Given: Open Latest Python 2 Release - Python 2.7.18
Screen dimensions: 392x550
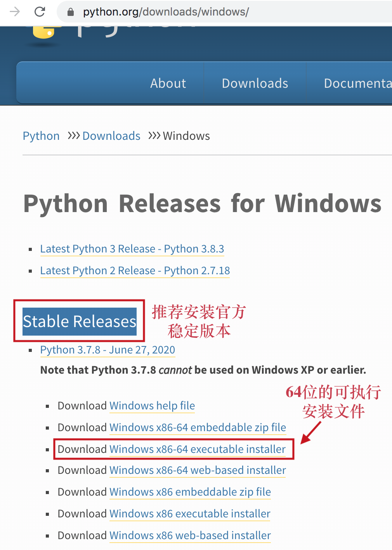Looking at the screenshot, I should tap(135, 270).
